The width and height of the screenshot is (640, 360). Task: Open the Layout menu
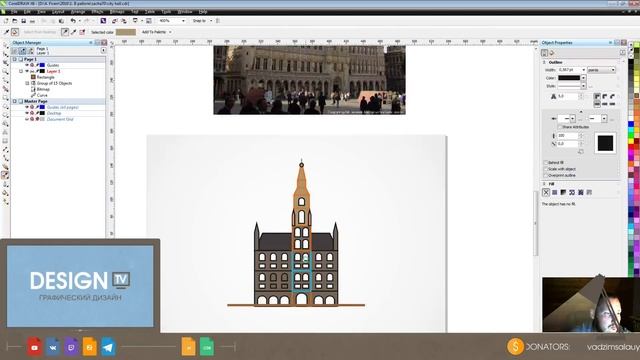point(58,12)
